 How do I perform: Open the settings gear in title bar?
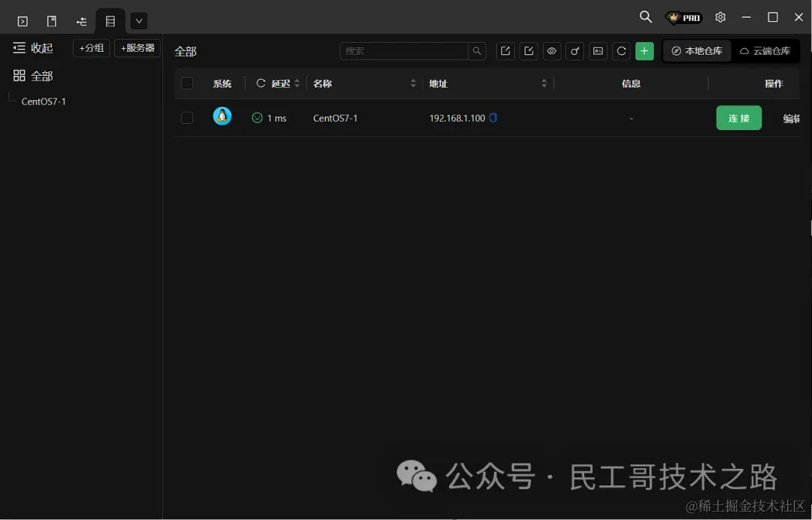pos(720,17)
